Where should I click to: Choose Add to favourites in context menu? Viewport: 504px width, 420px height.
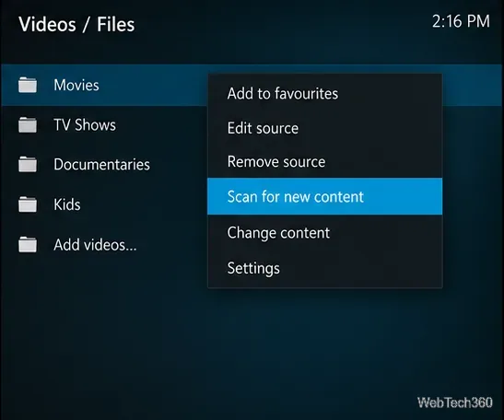(x=324, y=94)
